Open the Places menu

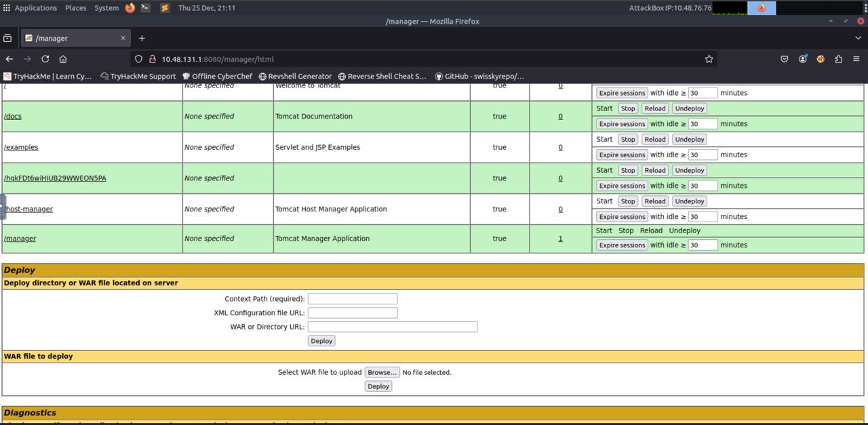click(x=75, y=8)
